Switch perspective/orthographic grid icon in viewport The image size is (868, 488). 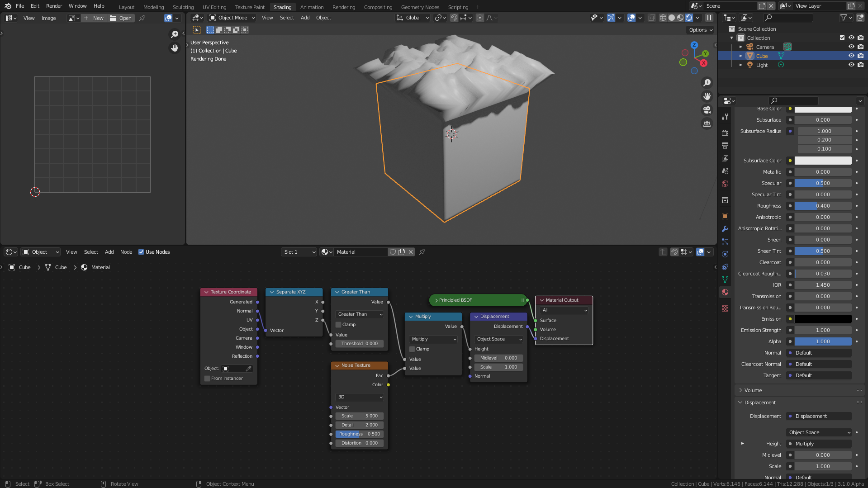point(707,123)
